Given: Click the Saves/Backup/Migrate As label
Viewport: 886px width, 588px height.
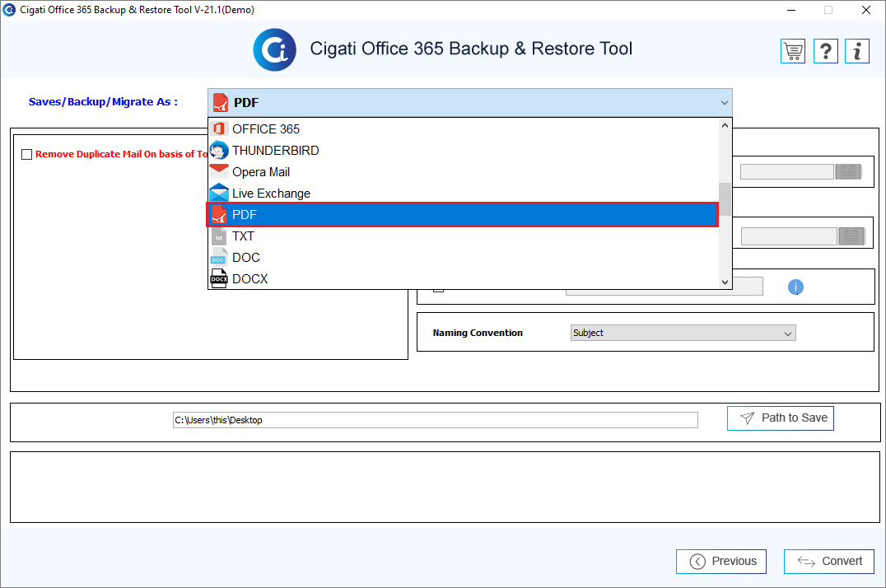Looking at the screenshot, I should coord(104,102).
